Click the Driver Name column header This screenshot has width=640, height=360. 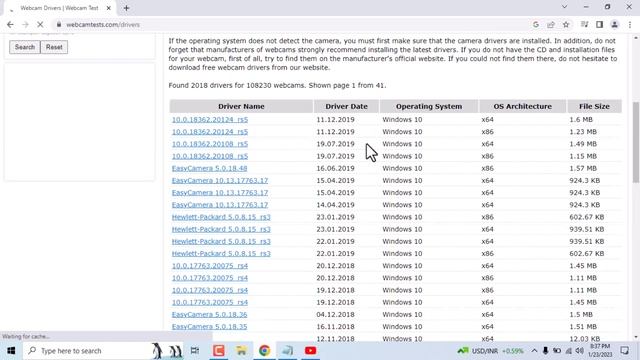tap(241, 106)
